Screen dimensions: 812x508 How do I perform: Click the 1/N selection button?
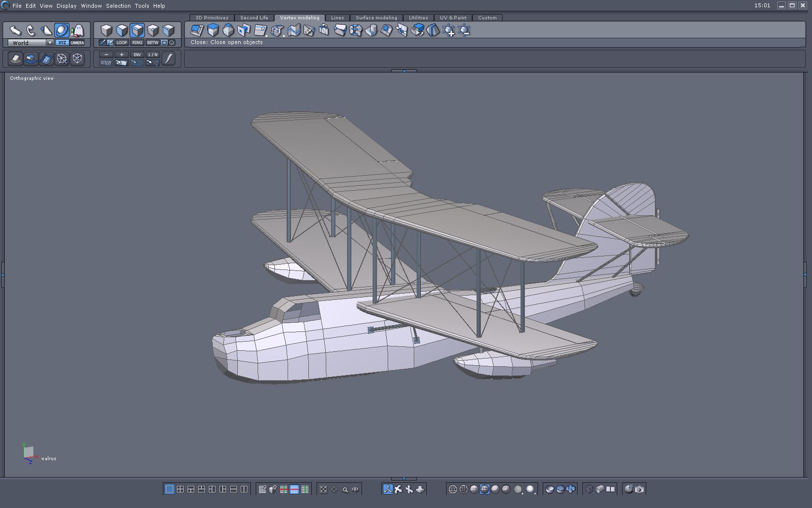pos(153,55)
